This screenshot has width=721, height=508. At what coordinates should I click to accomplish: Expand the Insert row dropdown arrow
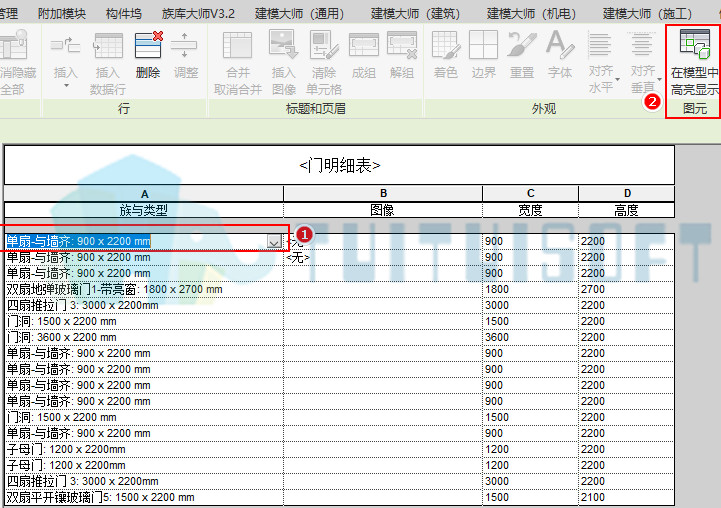coord(66,86)
